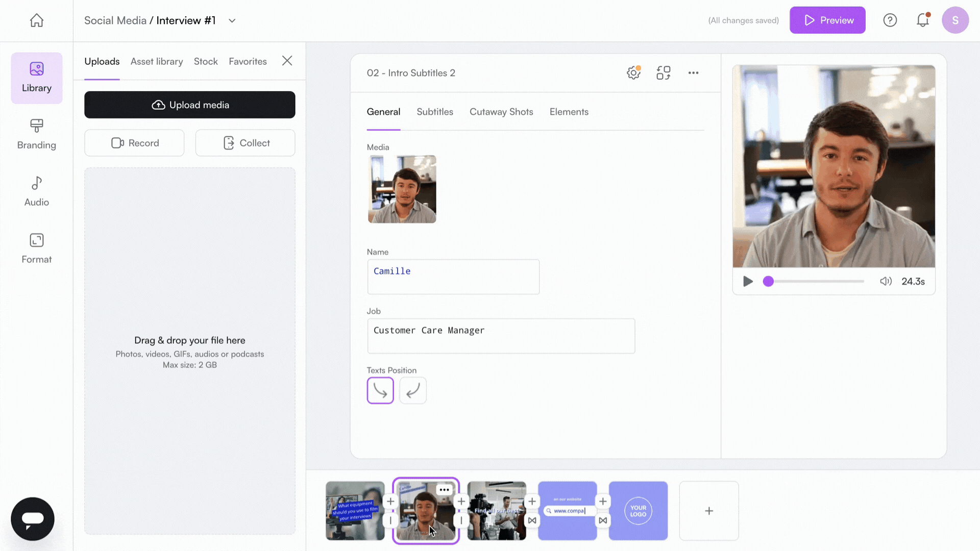The width and height of the screenshot is (980, 551).
Task: Click the settings gear icon on scene
Action: point(633,72)
